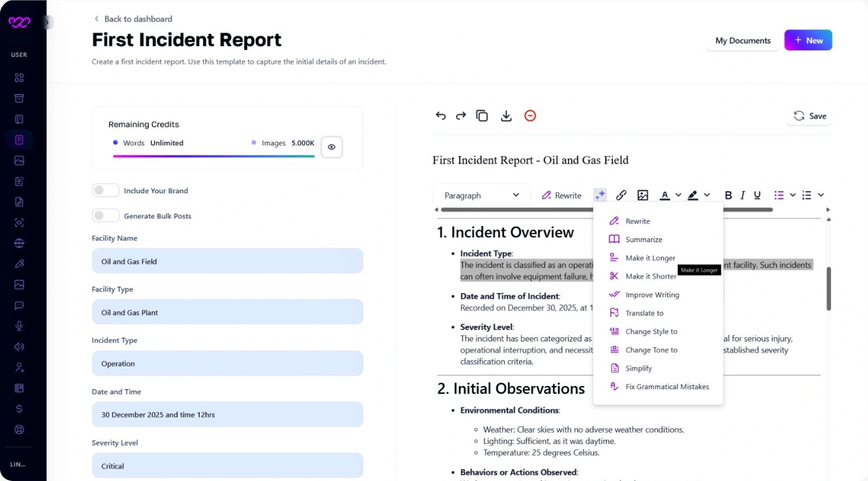
Task: Insert an image using toolbar image icon
Action: pyautogui.click(x=643, y=195)
